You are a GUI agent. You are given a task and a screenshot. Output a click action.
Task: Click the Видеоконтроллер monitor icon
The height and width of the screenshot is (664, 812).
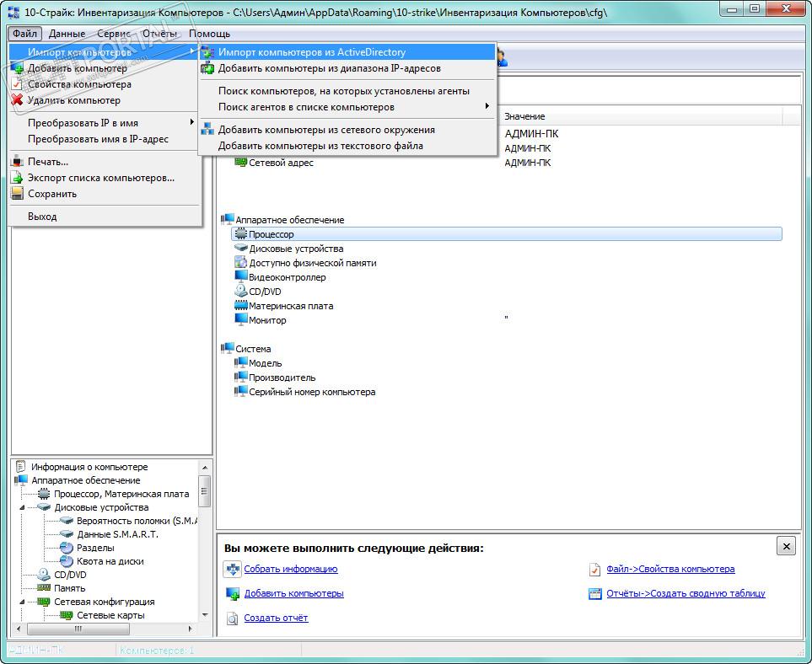[x=241, y=277]
